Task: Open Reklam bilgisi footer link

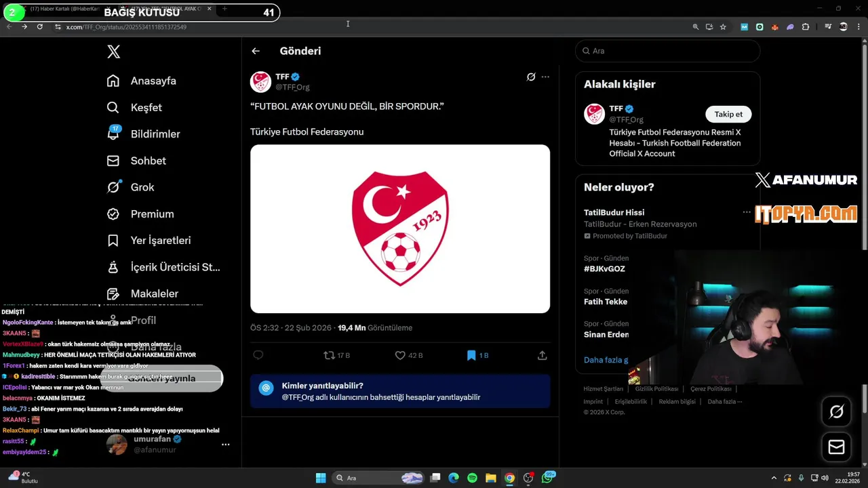Action: pos(677,401)
